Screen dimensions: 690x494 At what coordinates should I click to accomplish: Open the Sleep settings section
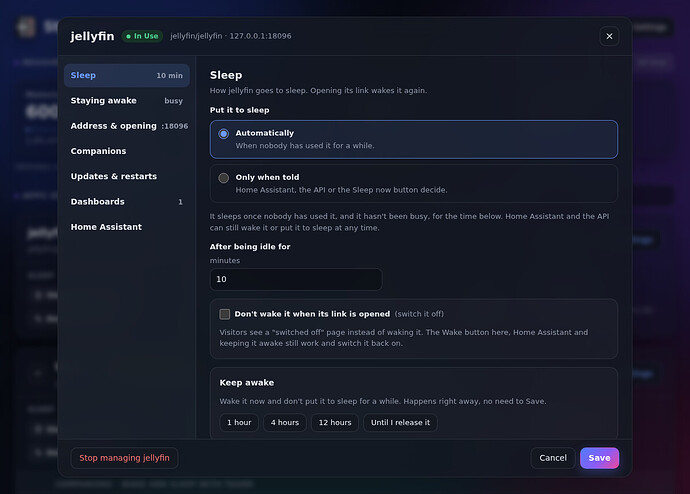click(x=127, y=75)
